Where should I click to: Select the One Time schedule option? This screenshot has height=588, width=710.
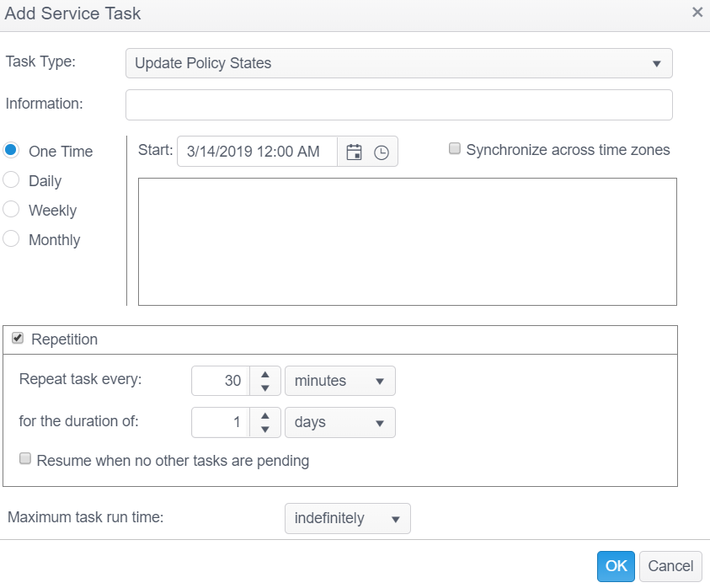point(12,152)
